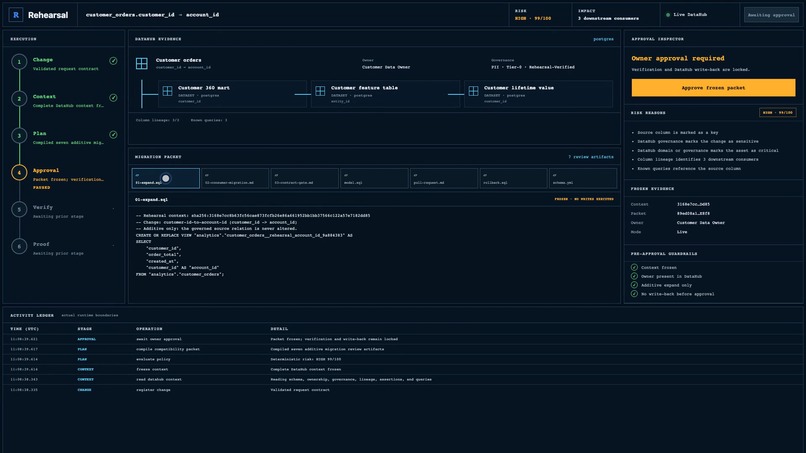This screenshot has width=806, height=453.
Task: Click the Context frozen guardrail check icon
Action: click(634, 267)
